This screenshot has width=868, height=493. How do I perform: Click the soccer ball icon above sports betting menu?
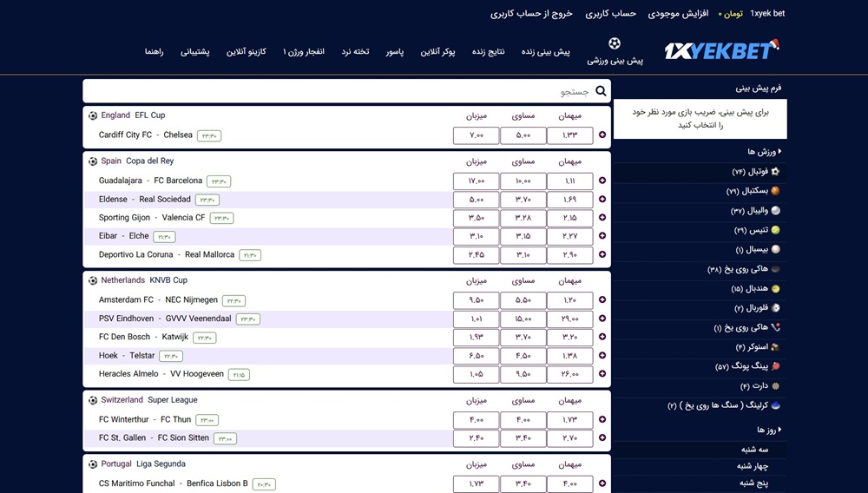tap(615, 43)
